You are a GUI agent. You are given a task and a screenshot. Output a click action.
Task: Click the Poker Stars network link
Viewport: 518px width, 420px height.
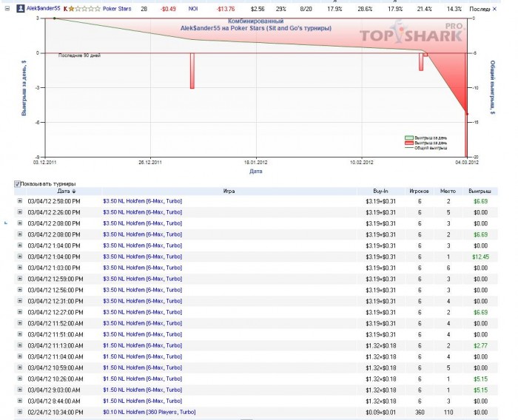tap(117, 9)
